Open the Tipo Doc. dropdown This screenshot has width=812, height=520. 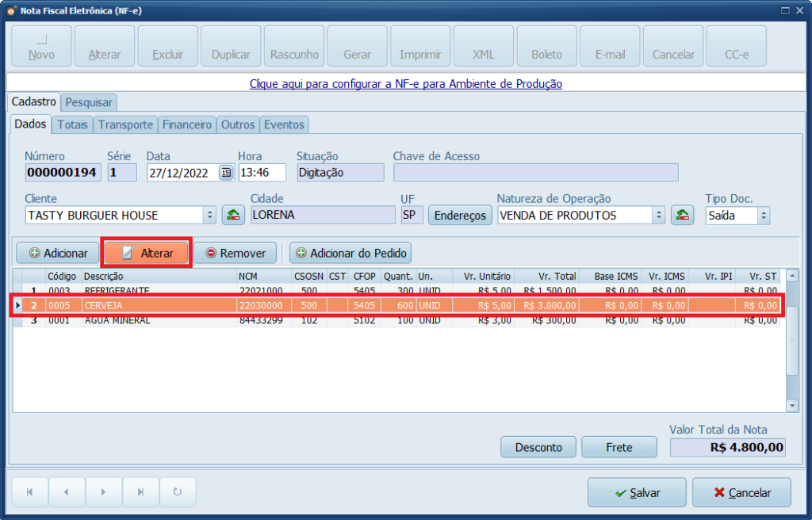pyautogui.click(x=763, y=215)
